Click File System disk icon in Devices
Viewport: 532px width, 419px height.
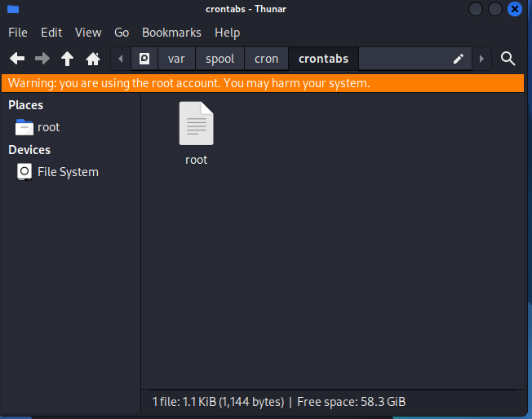[24, 171]
